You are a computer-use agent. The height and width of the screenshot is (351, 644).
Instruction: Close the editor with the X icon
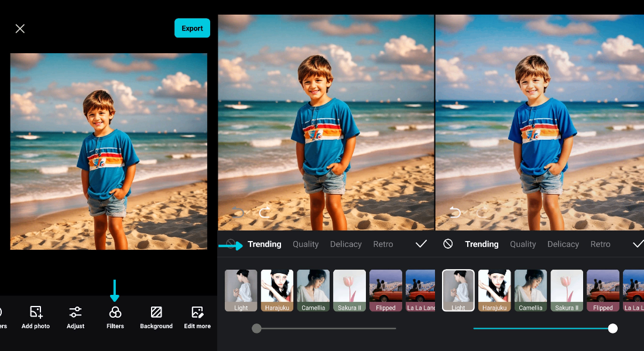click(20, 28)
